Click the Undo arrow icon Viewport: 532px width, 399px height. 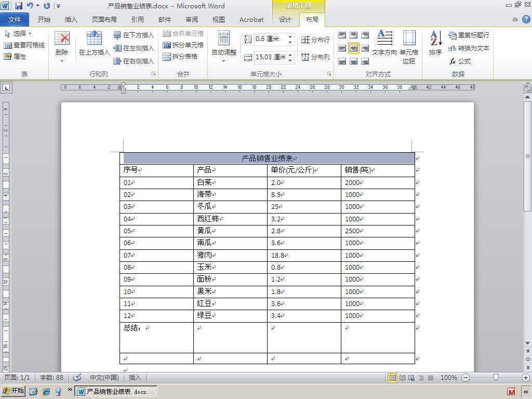(x=30, y=5)
